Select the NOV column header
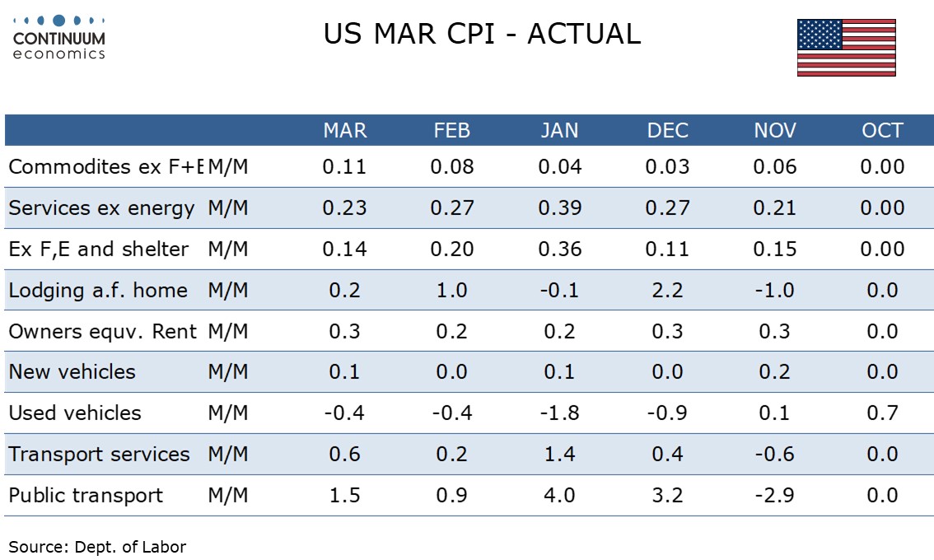Screen dimensions: 934x560 click(775, 130)
